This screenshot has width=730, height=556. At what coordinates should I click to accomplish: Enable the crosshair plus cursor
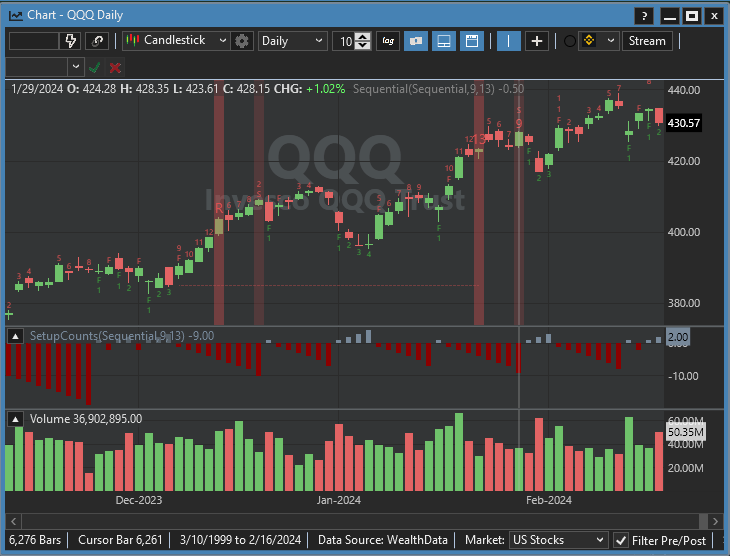point(537,41)
